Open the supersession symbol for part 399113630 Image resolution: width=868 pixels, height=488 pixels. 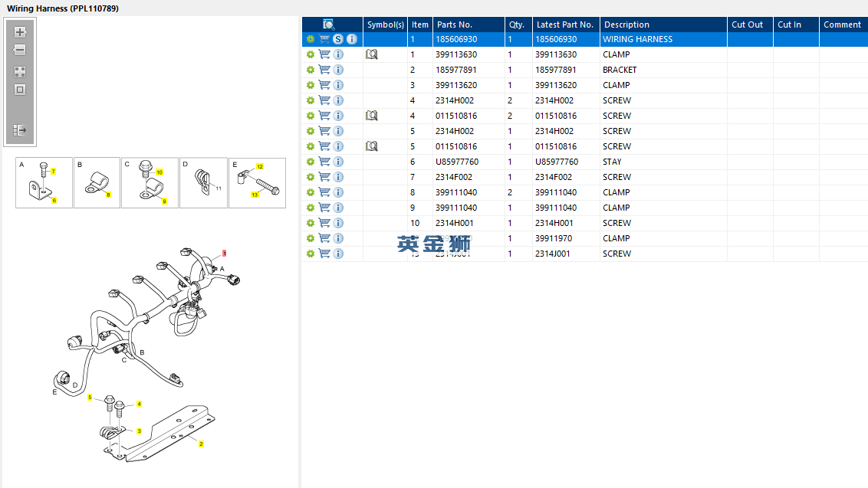[x=371, y=54]
